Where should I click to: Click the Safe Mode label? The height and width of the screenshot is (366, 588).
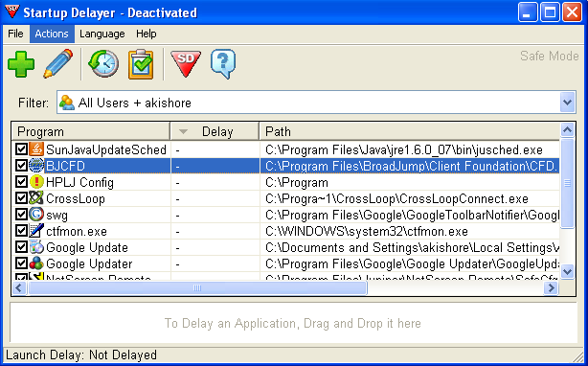pos(550,56)
